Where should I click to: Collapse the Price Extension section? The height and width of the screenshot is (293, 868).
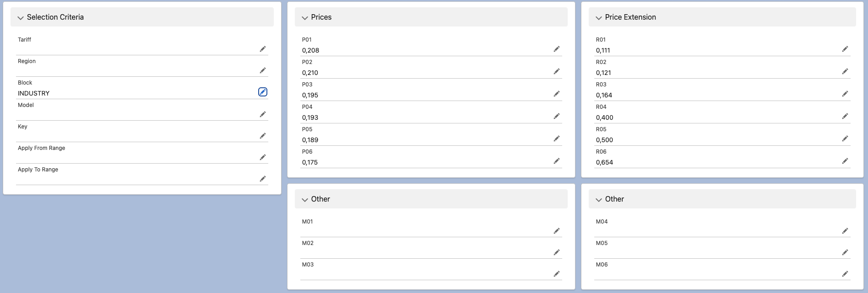tap(599, 18)
